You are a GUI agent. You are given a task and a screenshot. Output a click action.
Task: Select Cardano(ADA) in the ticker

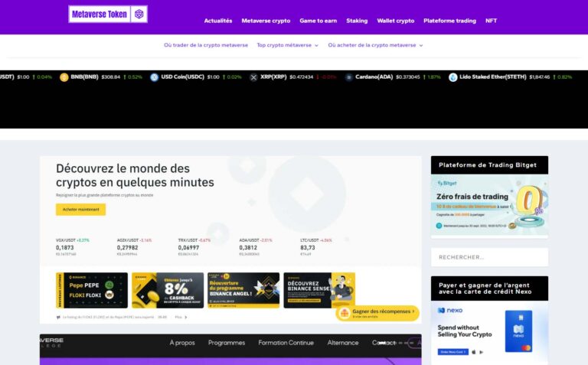(374, 77)
